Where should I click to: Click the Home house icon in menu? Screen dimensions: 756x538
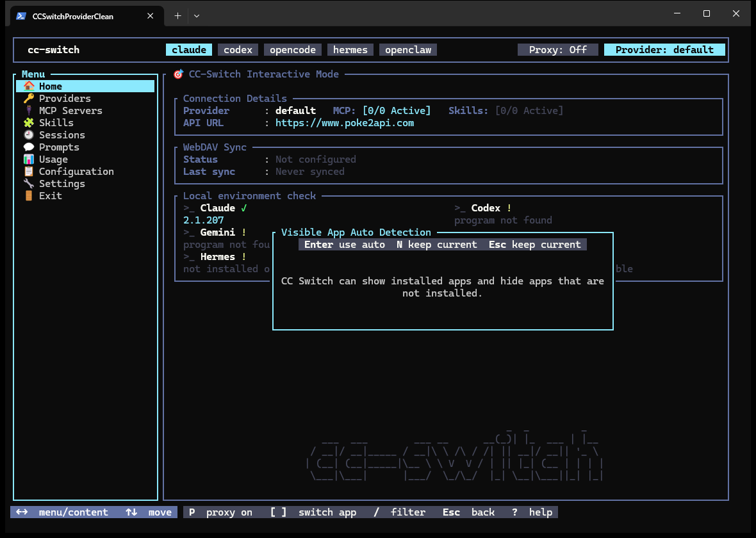pos(29,86)
